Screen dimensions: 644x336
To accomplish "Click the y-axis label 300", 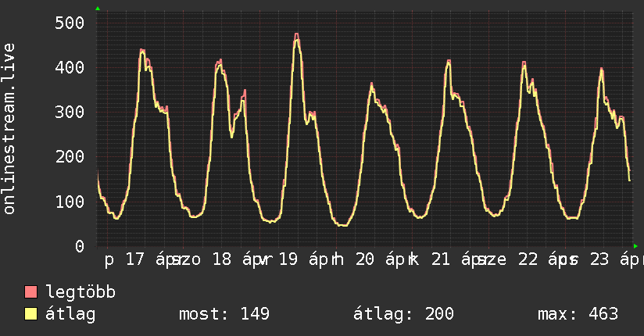I will point(70,113).
